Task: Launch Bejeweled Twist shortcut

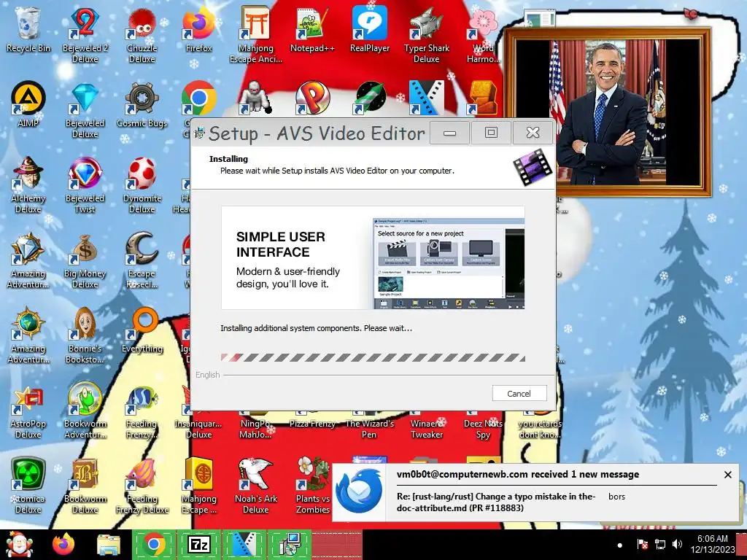Action: [85, 184]
